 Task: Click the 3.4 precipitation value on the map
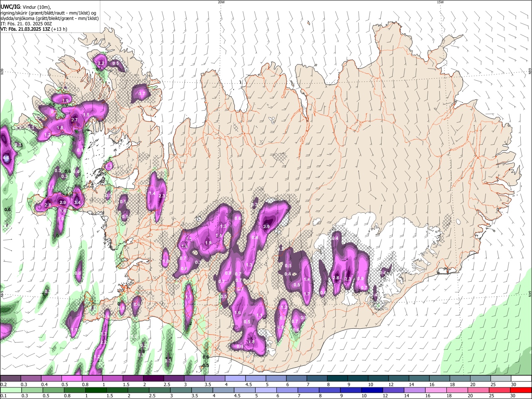(77, 202)
